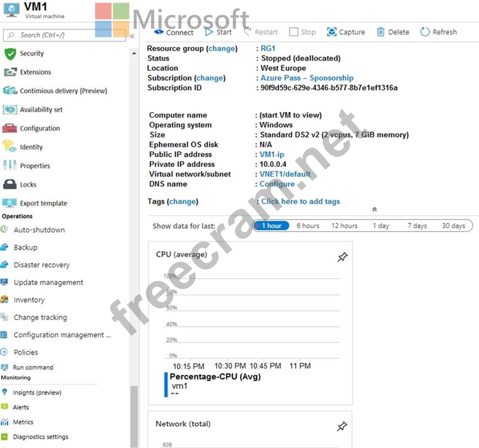Click the Properties bars icon
This screenshot has width=479, height=448.
10,165
